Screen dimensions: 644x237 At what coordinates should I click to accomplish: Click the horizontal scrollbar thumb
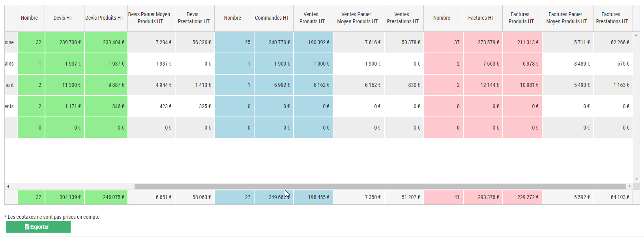[380, 186]
